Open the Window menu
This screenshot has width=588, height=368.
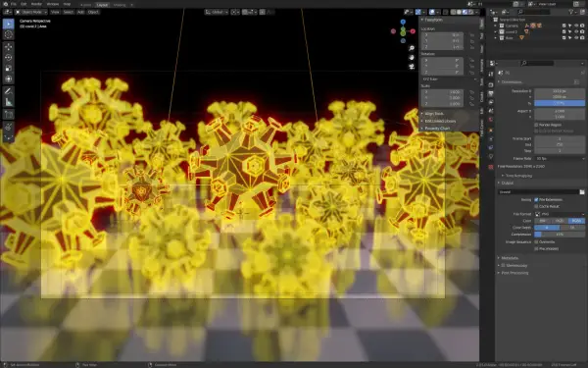click(53, 4)
